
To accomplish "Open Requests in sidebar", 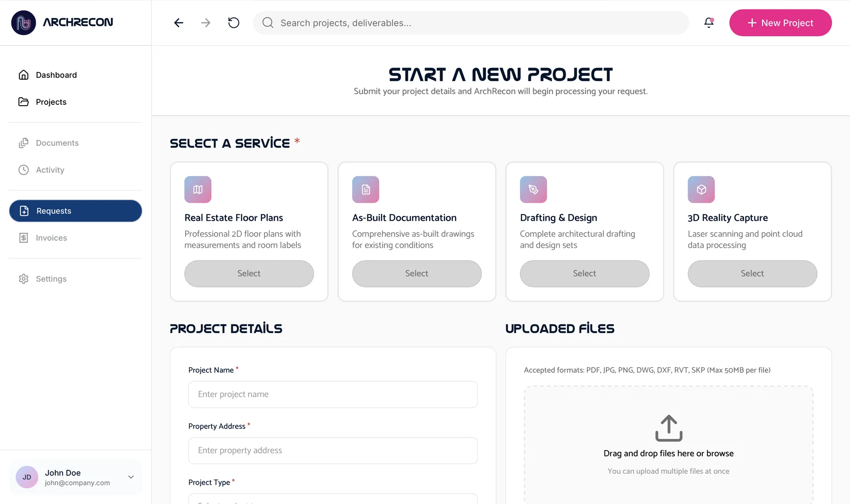I will point(76,211).
